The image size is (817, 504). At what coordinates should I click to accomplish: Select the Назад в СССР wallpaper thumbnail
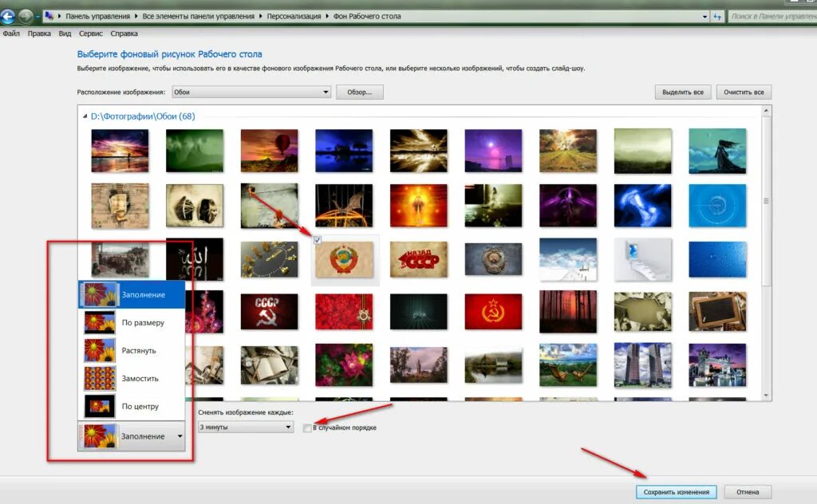[x=418, y=259]
